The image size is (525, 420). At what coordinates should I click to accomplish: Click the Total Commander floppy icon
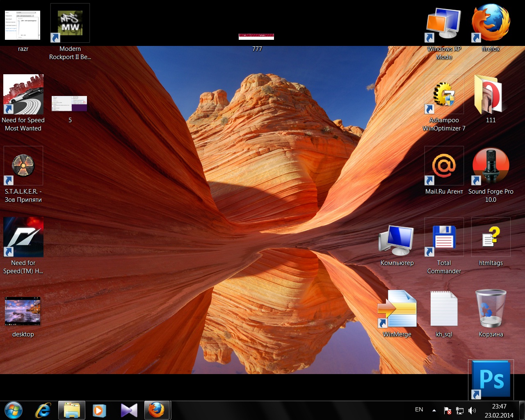444,237
